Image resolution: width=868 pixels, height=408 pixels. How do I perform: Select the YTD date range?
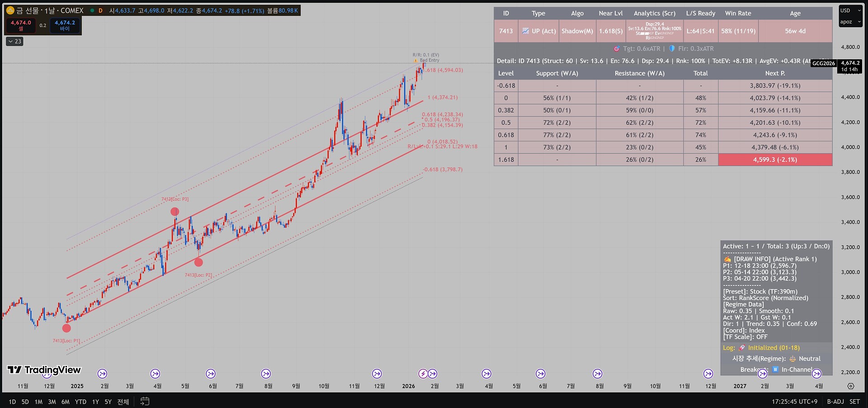coord(80,402)
